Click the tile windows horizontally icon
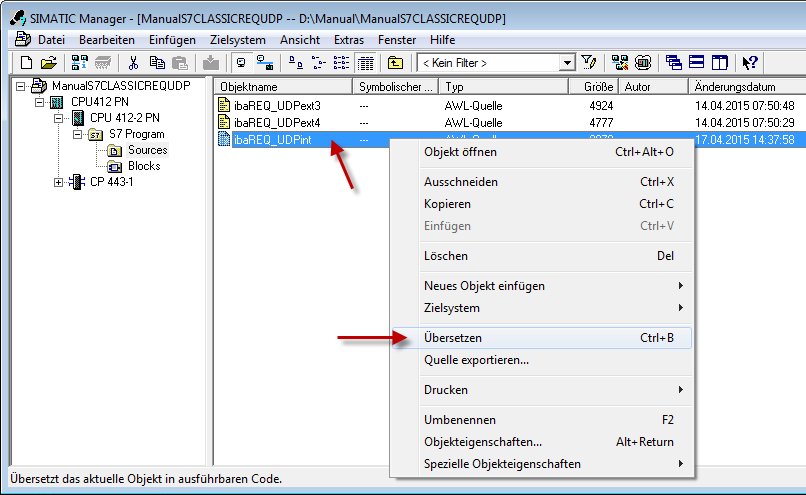This screenshot has width=806, height=495. (697, 63)
